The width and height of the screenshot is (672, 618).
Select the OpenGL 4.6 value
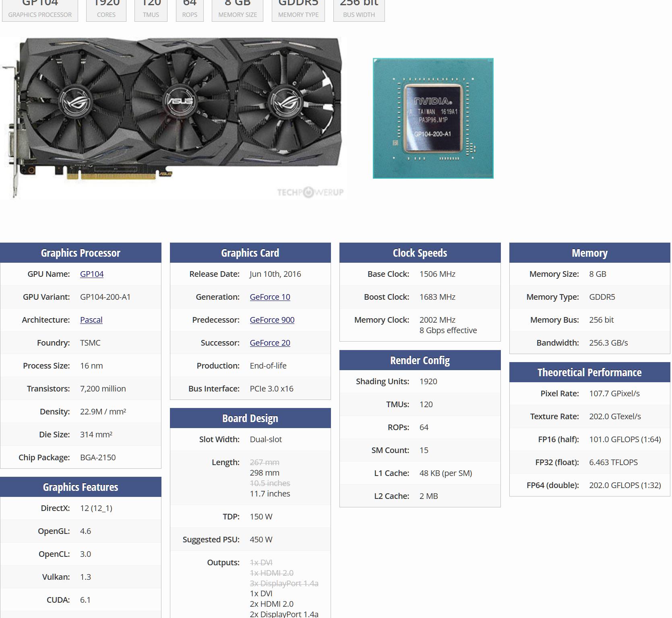[x=85, y=531]
